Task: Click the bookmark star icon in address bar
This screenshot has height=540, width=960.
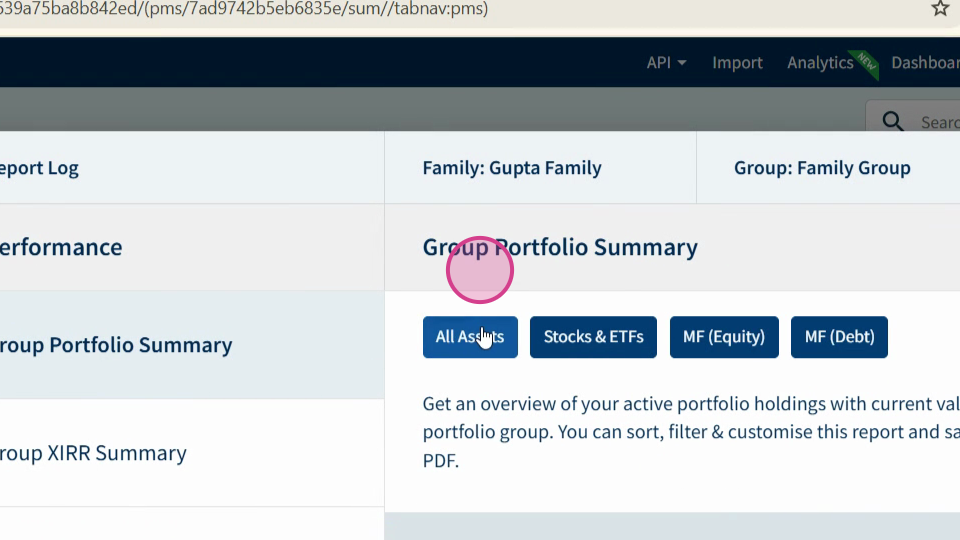Action: click(x=940, y=8)
